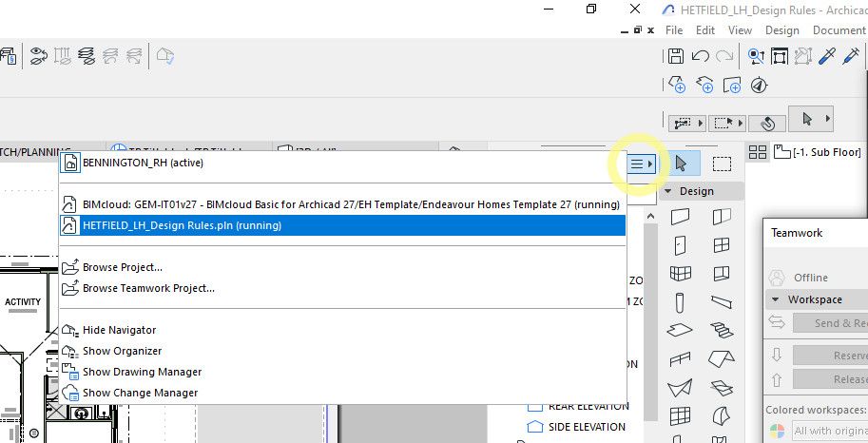Open the File menu
The height and width of the screenshot is (443, 868).
[674, 30]
